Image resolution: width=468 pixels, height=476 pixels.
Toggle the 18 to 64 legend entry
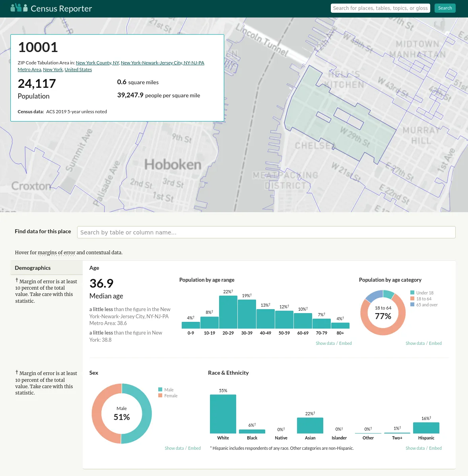[424, 298]
